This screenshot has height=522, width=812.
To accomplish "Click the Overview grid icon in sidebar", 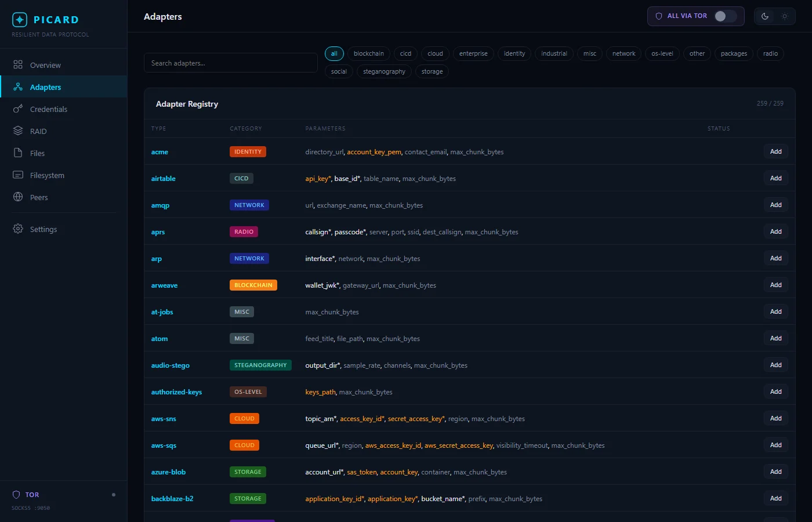I will (x=18, y=65).
